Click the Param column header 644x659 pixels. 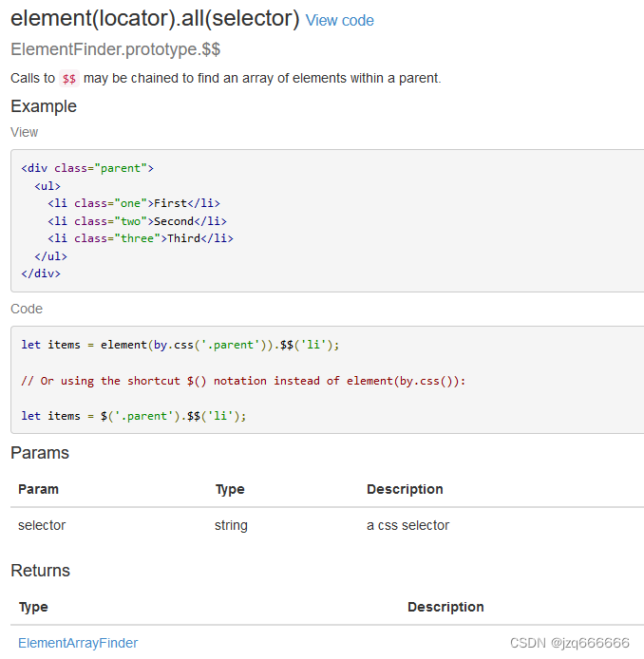point(38,489)
